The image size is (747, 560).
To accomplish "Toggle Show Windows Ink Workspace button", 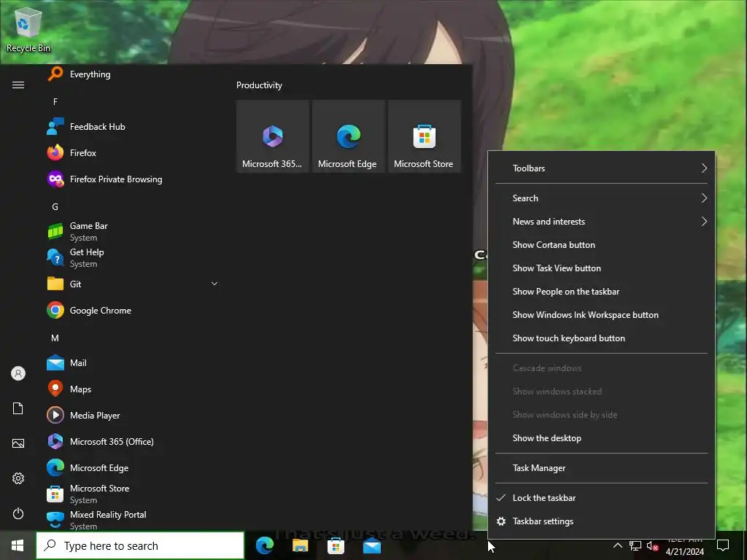I will (601, 315).
